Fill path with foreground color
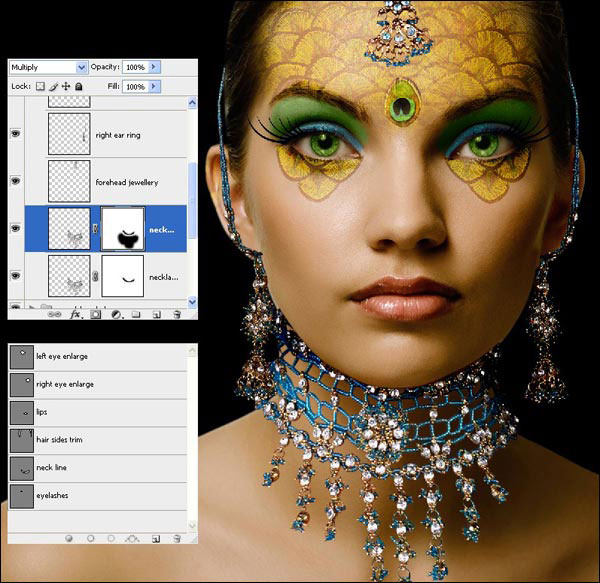This screenshot has width=600, height=583. coord(70,537)
